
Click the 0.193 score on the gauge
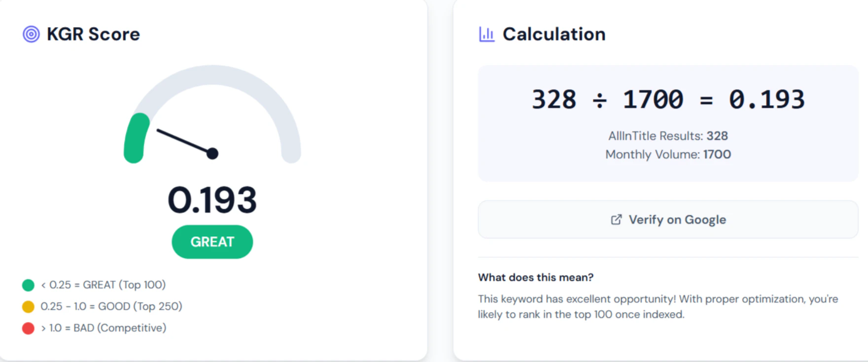coord(212,199)
